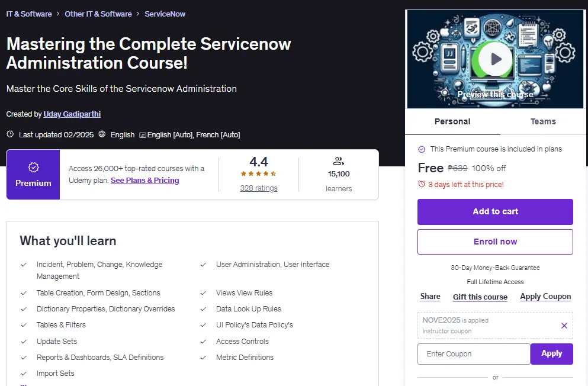Click the struck-through ₹639 original price

(458, 168)
